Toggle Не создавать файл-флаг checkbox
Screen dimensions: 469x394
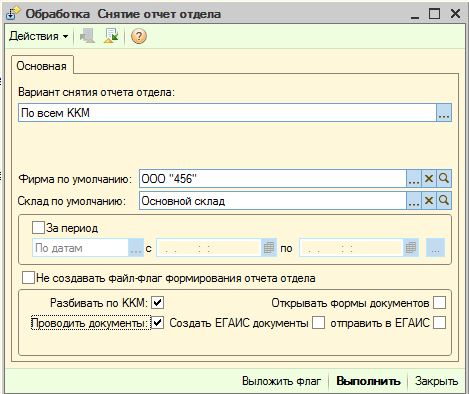pyautogui.click(x=28, y=278)
